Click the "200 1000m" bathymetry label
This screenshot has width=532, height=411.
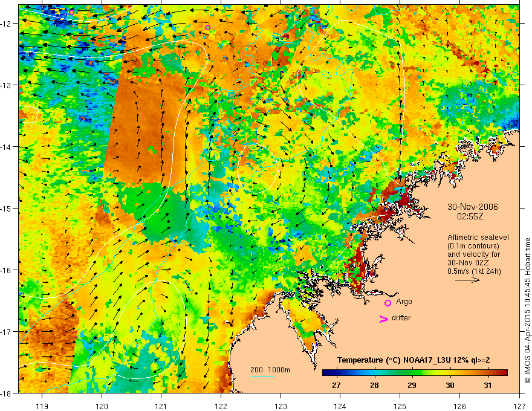(x=270, y=370)
